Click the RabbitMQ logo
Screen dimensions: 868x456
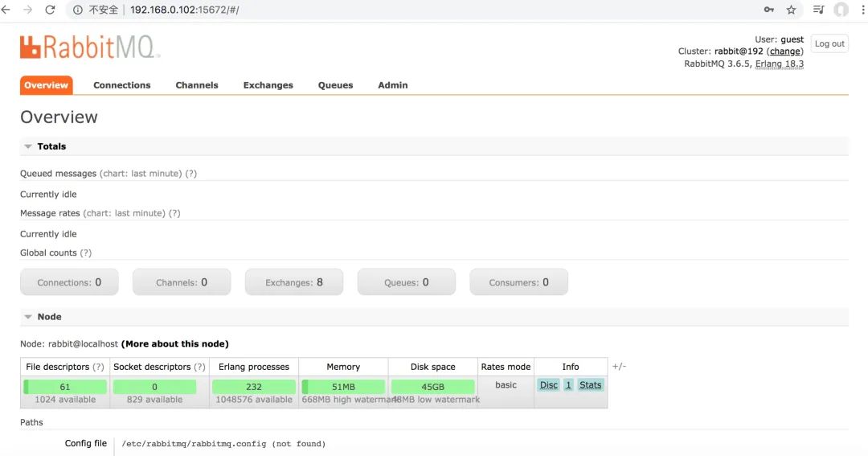point(90,47)
